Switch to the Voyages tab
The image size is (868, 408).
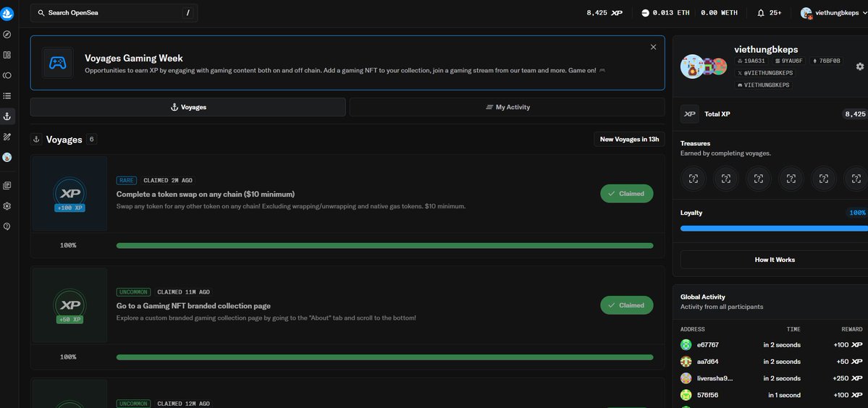187,107
